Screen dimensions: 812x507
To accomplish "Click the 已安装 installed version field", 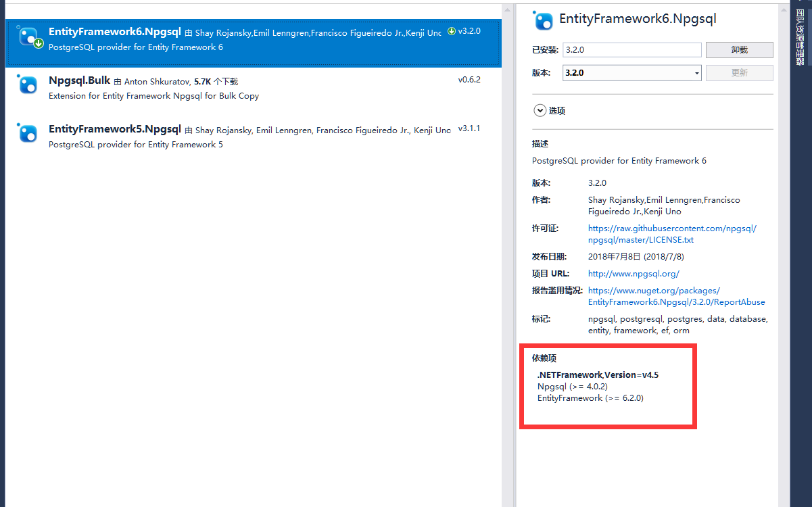I will click(x=631, y=50).
